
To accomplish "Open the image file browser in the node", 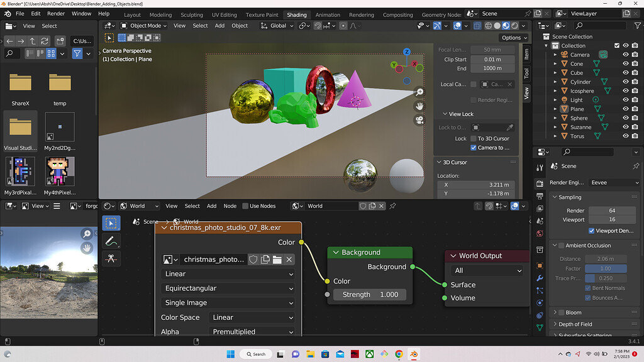I will (277, 260).
